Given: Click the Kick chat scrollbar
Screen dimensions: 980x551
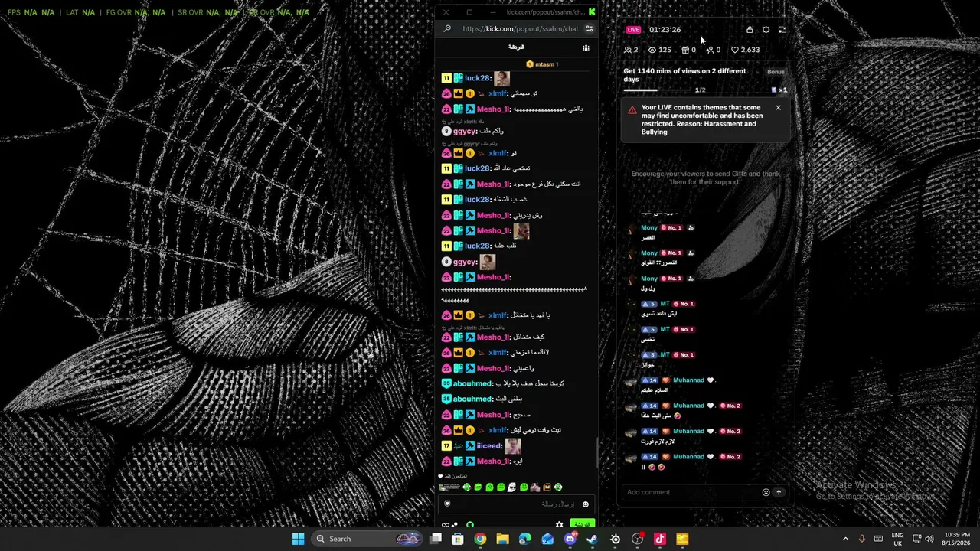Looking at the screenshot, I should (x=598, y=452).
